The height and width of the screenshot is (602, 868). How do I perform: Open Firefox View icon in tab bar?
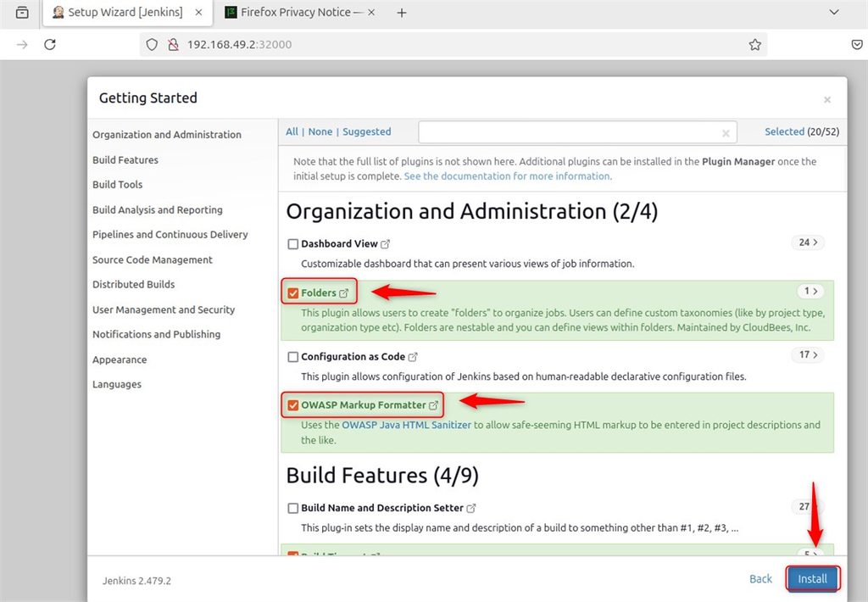coord(22,12)
